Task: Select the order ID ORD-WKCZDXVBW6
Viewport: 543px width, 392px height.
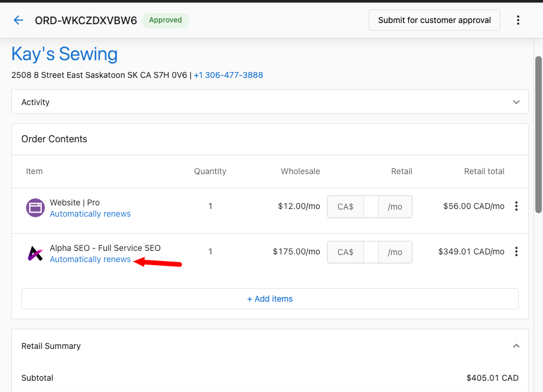Action: point(86,21)
